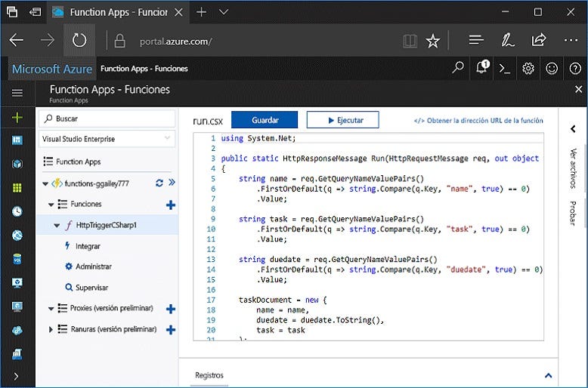This screenshot has width=588, height=388.
Task: Click the Guardar button
Action: pos(265,120)
